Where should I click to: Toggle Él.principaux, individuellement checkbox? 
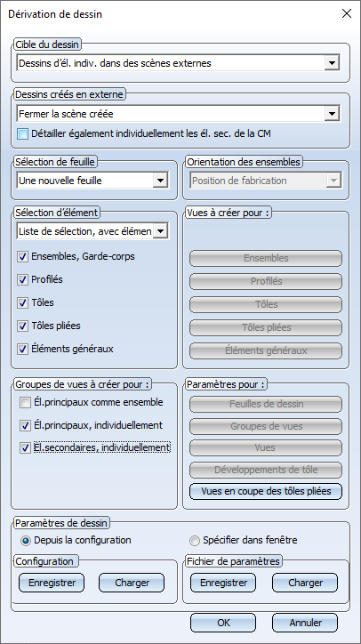[26, 425]
